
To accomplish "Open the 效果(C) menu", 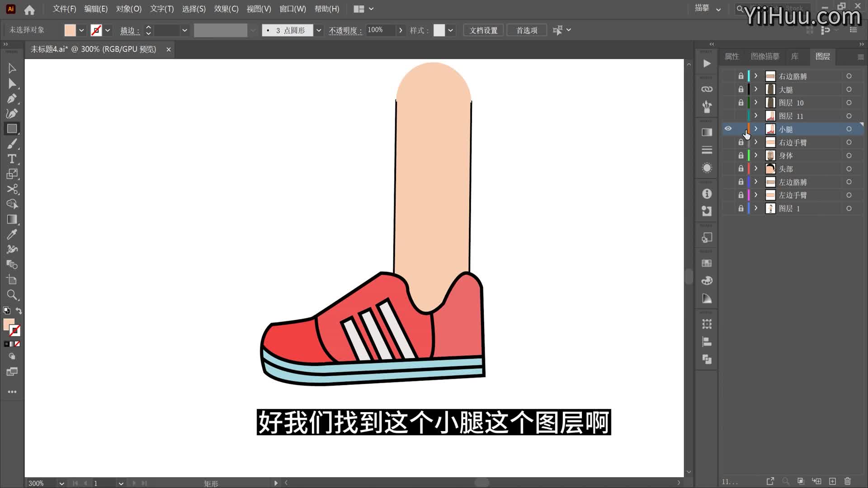I will coord(226,9).
